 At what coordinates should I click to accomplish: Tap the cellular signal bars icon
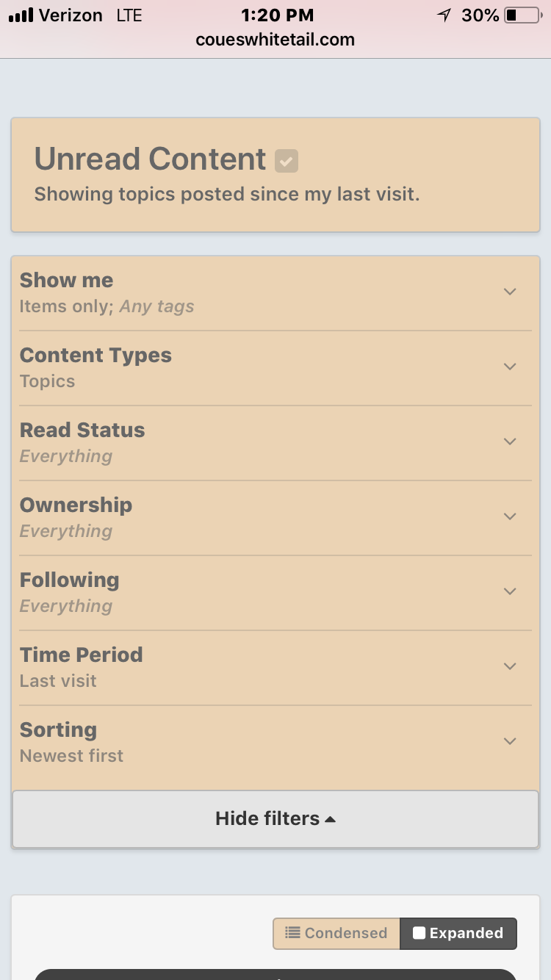(21, 15)
